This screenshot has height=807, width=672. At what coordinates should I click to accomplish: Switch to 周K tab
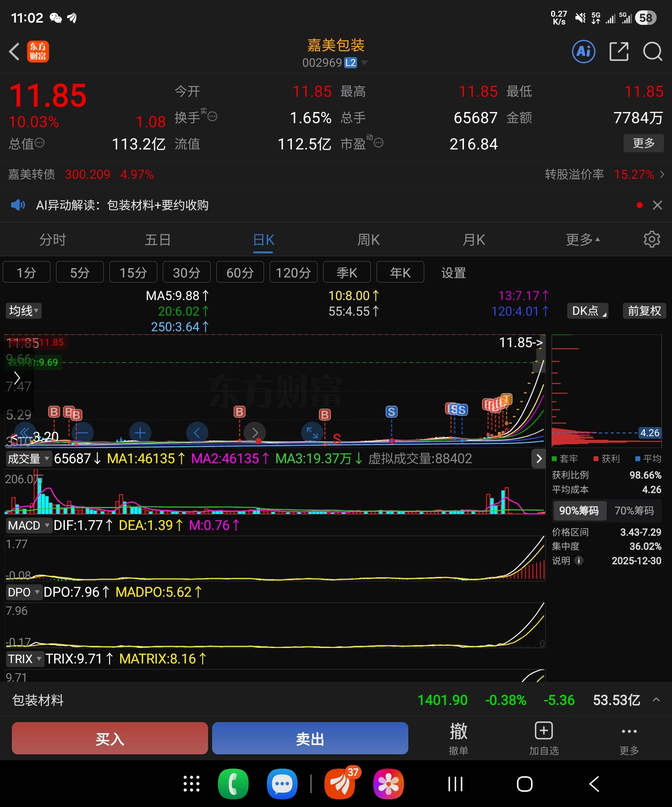(x=369, y=240)
